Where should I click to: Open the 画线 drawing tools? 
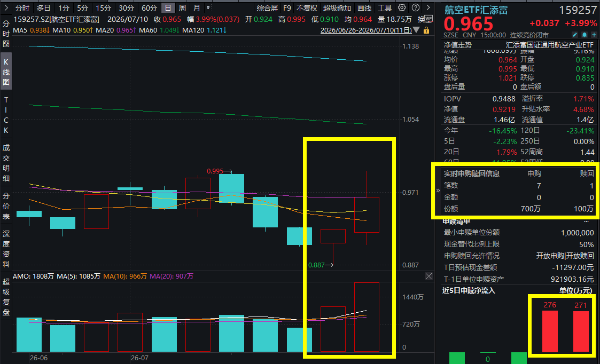click(364, 7)
